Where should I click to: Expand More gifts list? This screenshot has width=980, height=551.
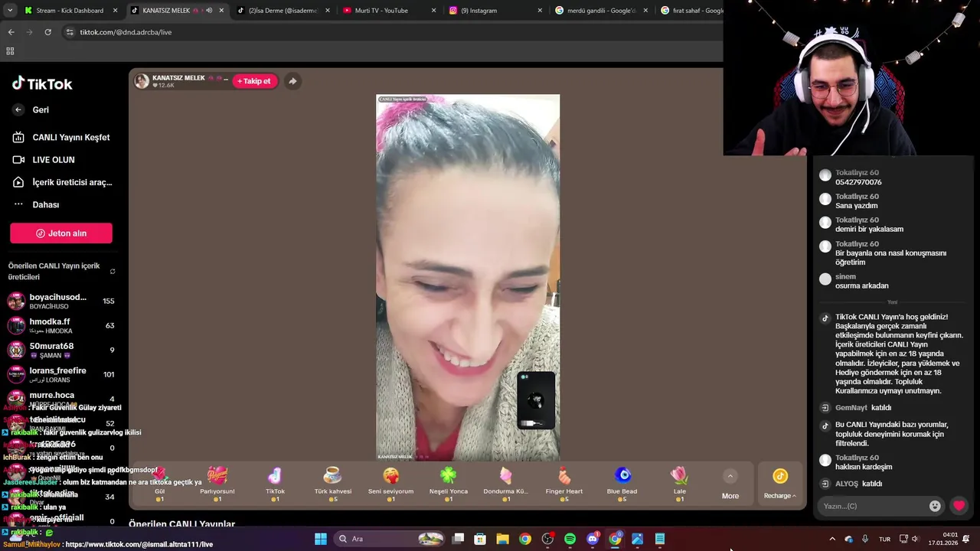coord(730,485)
